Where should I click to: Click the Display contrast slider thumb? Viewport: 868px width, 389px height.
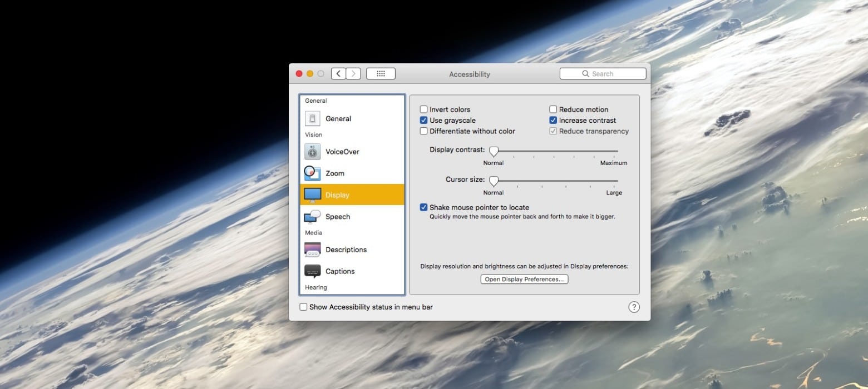coord(494,151)
